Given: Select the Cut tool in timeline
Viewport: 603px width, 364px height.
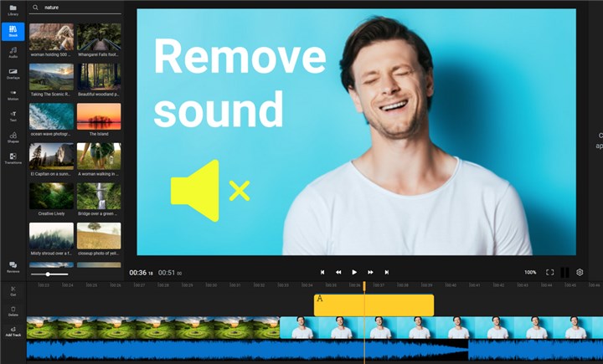Looking at the screenshot, I should tap(13, 291).
